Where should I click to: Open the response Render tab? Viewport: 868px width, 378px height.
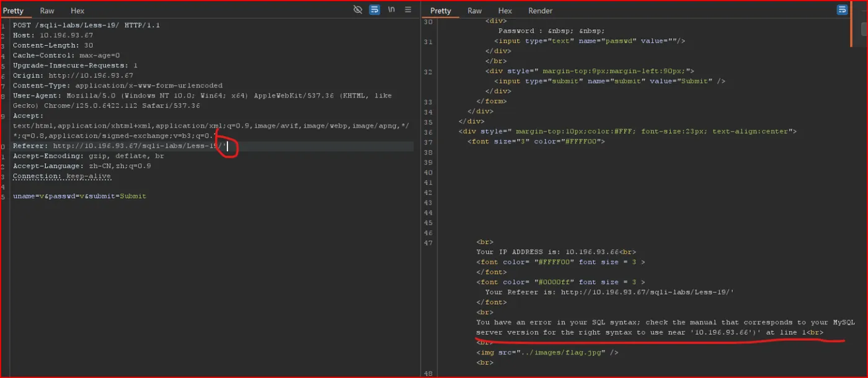[x=540, y=11]
